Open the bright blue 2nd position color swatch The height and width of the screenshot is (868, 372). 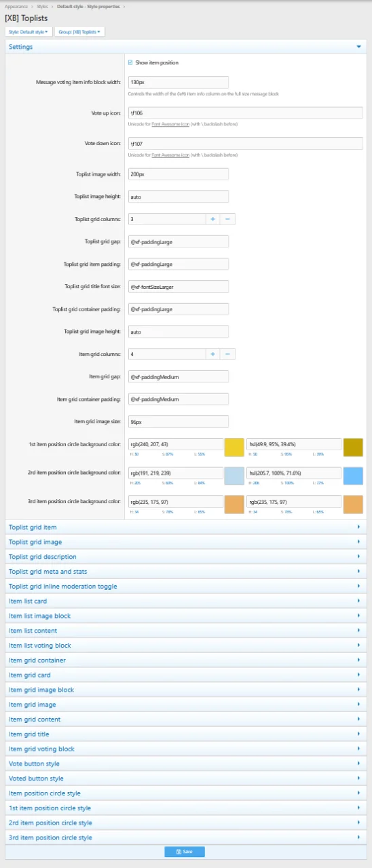tap(353, 476)
